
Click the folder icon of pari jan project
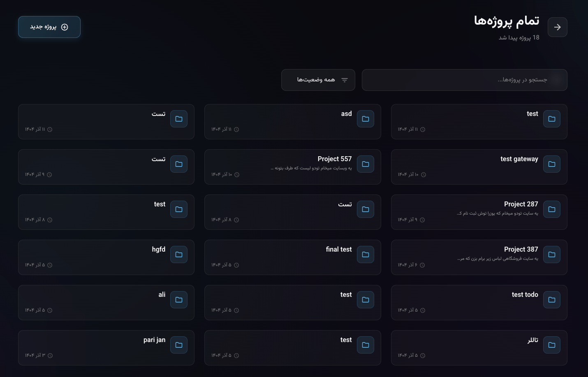click(179, 345)
